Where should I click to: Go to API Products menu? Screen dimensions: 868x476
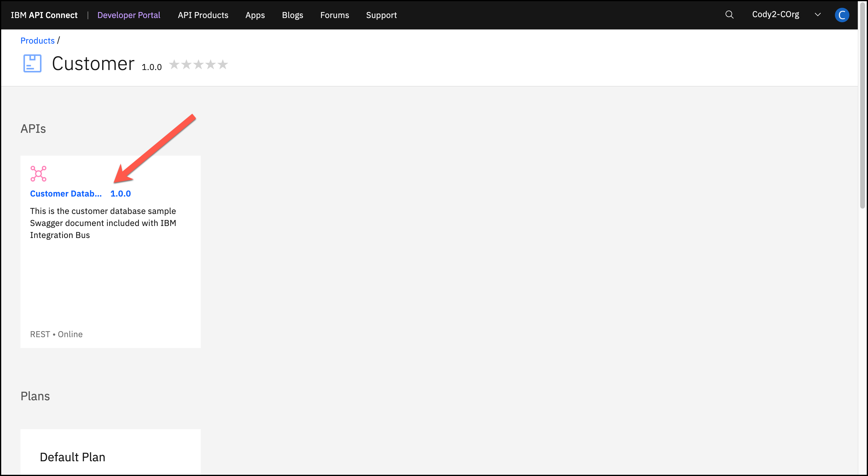pos(203,15)
